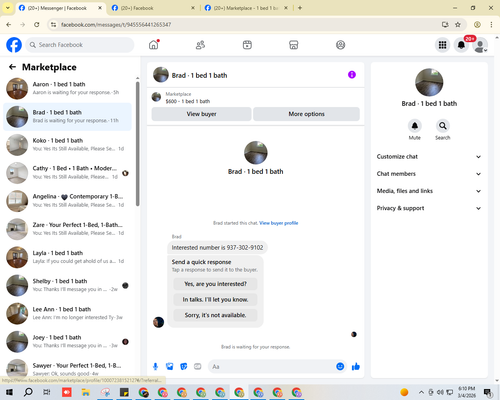Open the View buyer profile link
Screen dimensions: 500x400
[x=279, y=223]
